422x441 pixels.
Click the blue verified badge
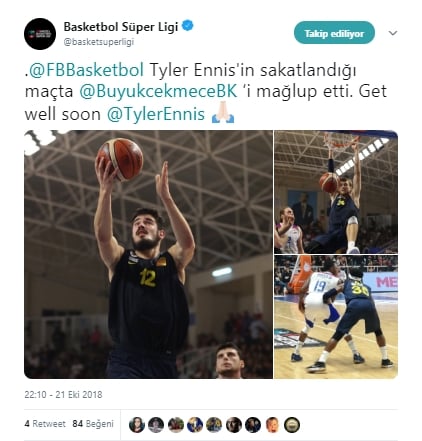[x=188, y=26]
